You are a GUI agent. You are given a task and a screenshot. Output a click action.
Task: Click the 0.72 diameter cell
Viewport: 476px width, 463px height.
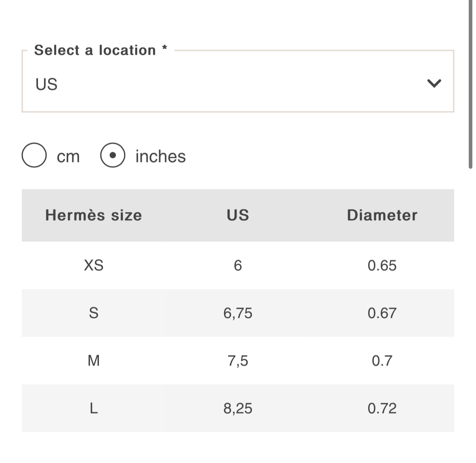(382, 409)
